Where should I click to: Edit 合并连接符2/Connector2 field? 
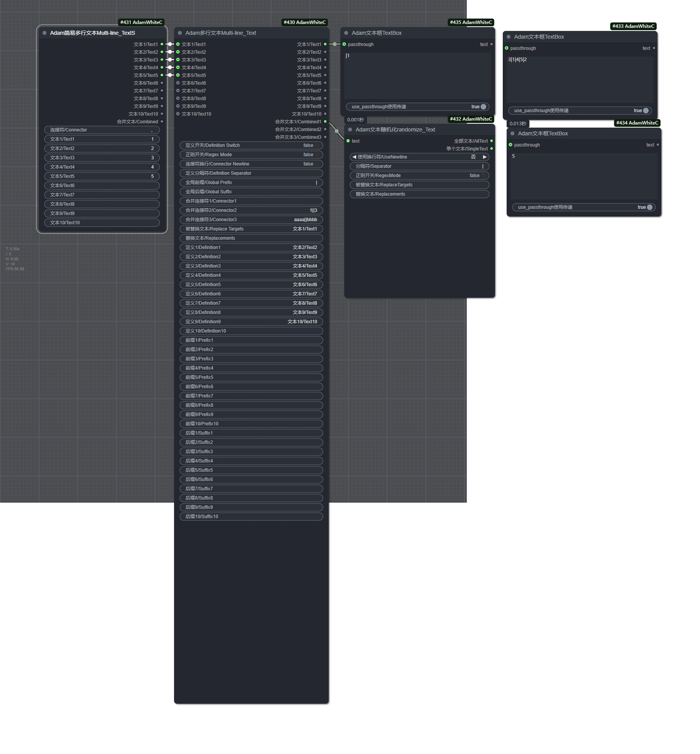[251, 210]
